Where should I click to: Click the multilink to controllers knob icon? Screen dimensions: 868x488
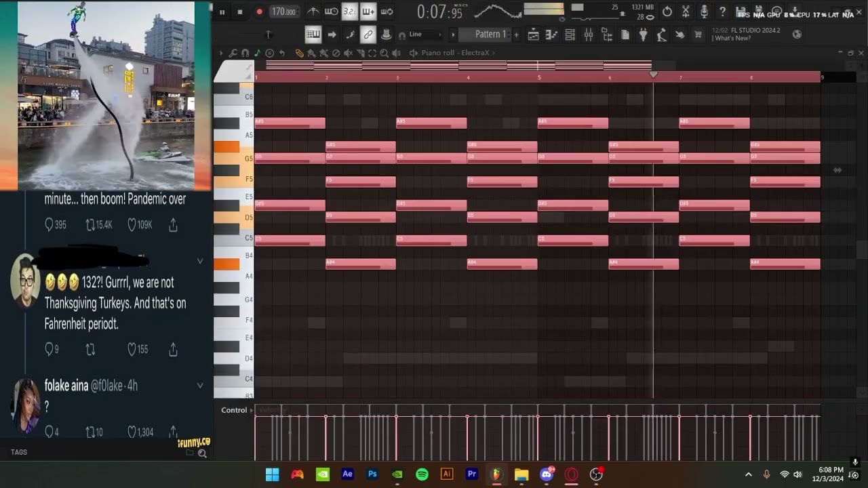coord(386,35)
